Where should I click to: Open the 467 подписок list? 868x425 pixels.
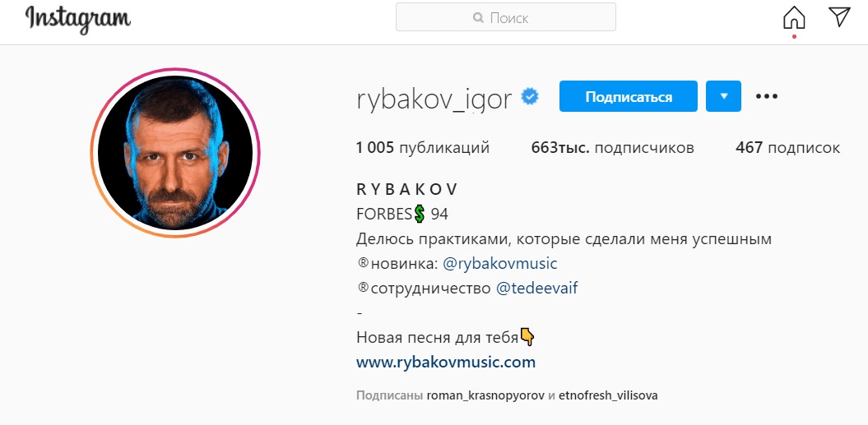pos(787,148)
